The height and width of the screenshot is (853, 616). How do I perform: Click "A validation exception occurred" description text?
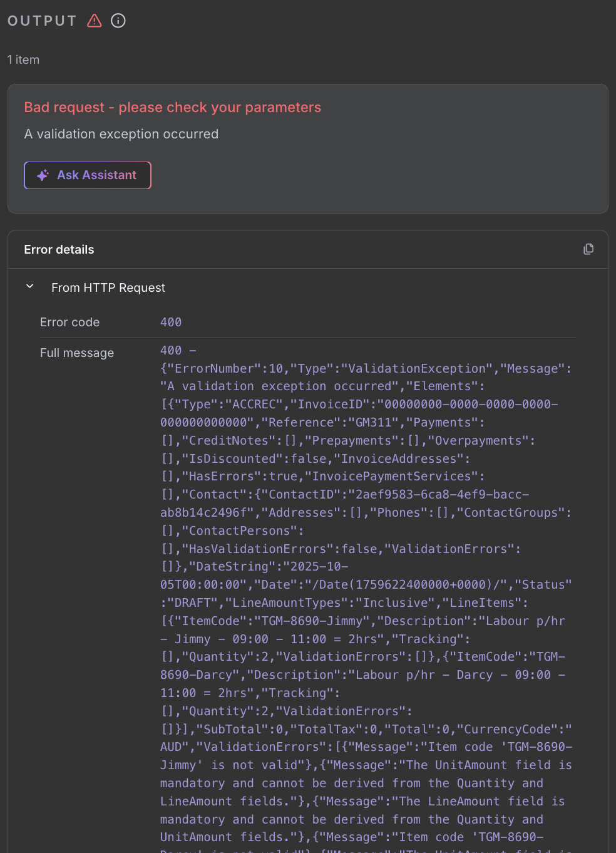tap(121, 134)
